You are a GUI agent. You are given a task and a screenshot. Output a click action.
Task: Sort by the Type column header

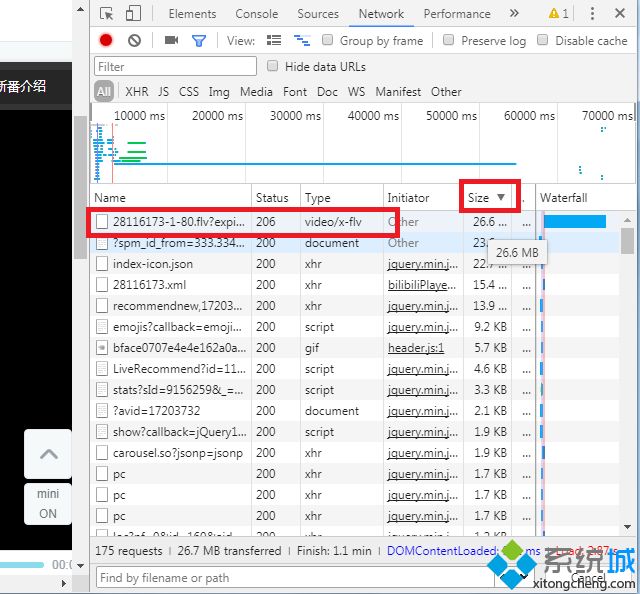[x=342, y=198]
